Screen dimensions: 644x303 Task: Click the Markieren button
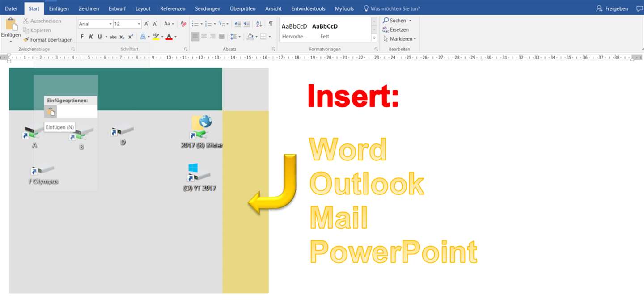coord(399,39)
